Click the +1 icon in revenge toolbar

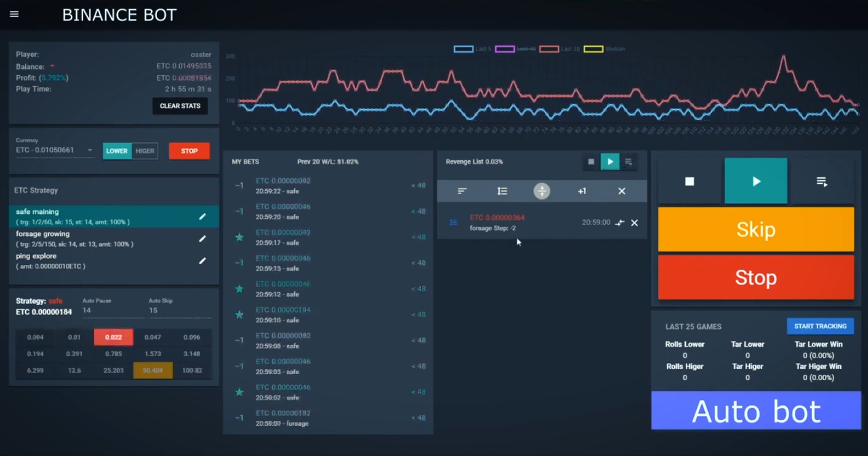pos(582,191)
